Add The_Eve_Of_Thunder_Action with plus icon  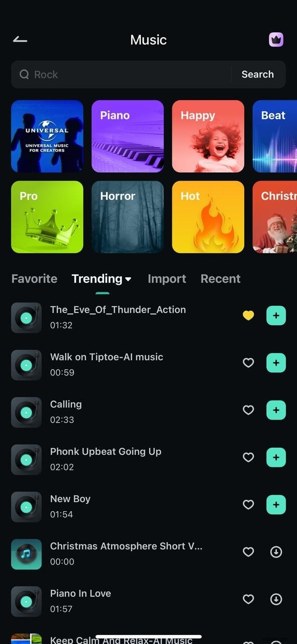276,315
